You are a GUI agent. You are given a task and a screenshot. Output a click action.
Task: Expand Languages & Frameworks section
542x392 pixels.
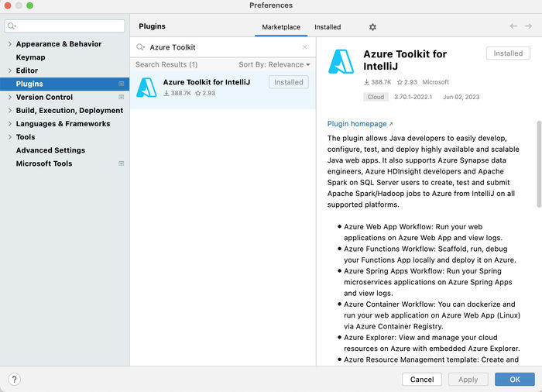click(x=9, y=124)
